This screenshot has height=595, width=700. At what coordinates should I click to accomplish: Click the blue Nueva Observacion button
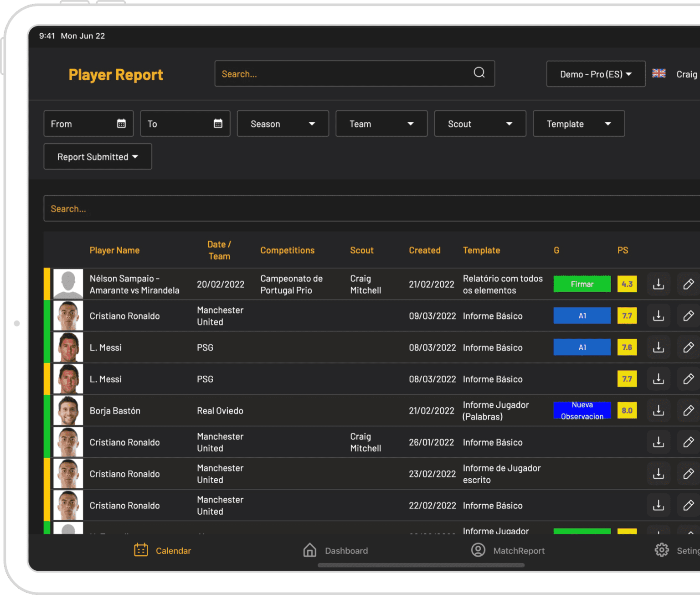coord(582,410)
